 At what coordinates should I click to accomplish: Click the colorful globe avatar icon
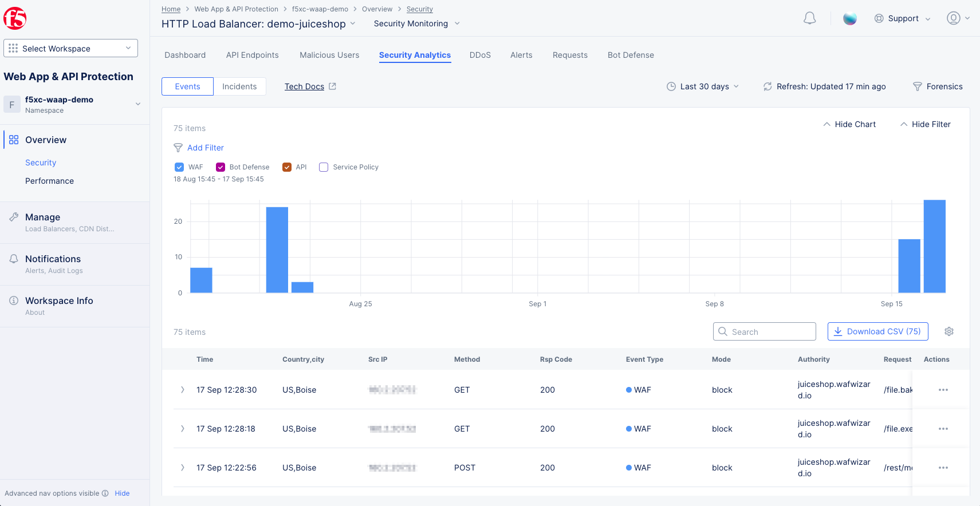pos(849,18)
